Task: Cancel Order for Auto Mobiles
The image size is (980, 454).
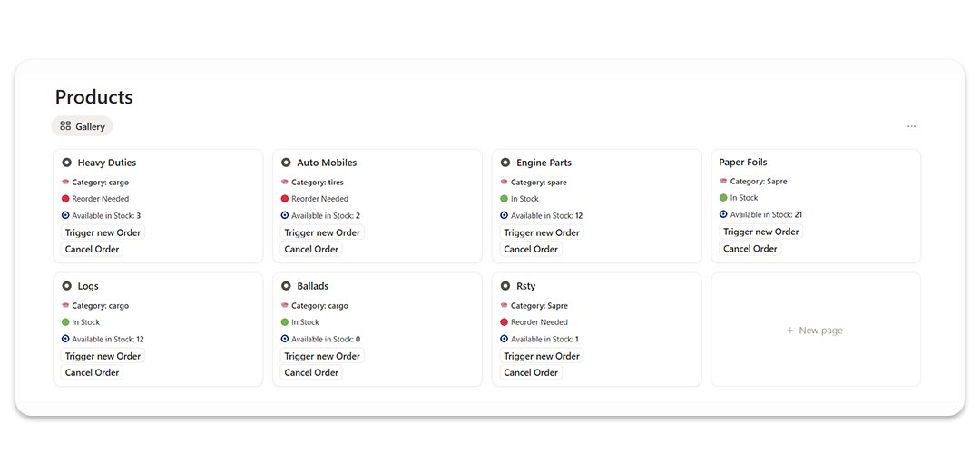Action: coord(311,249)
